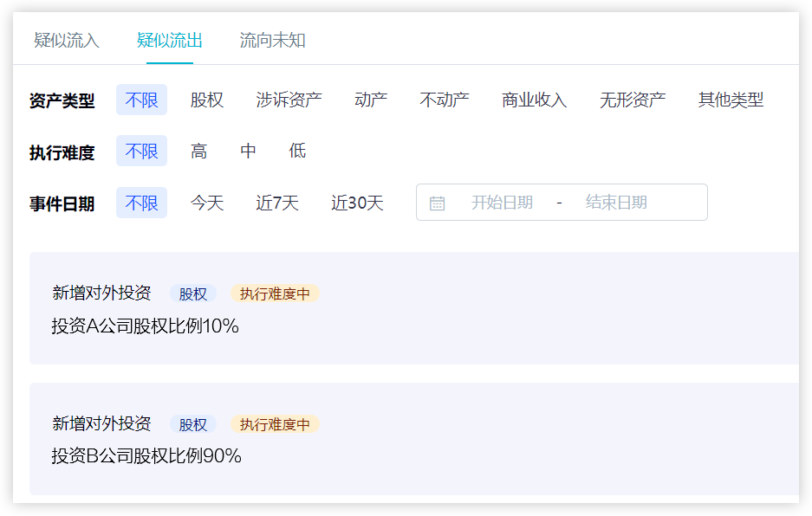
Task: Filter event date to 今天
Action: click(x=206, y=203)
